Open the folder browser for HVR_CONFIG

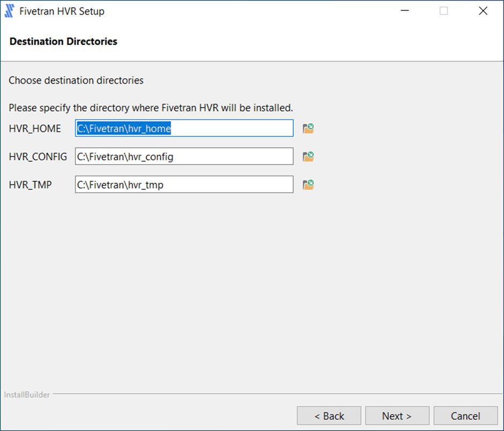click(308, 157)
